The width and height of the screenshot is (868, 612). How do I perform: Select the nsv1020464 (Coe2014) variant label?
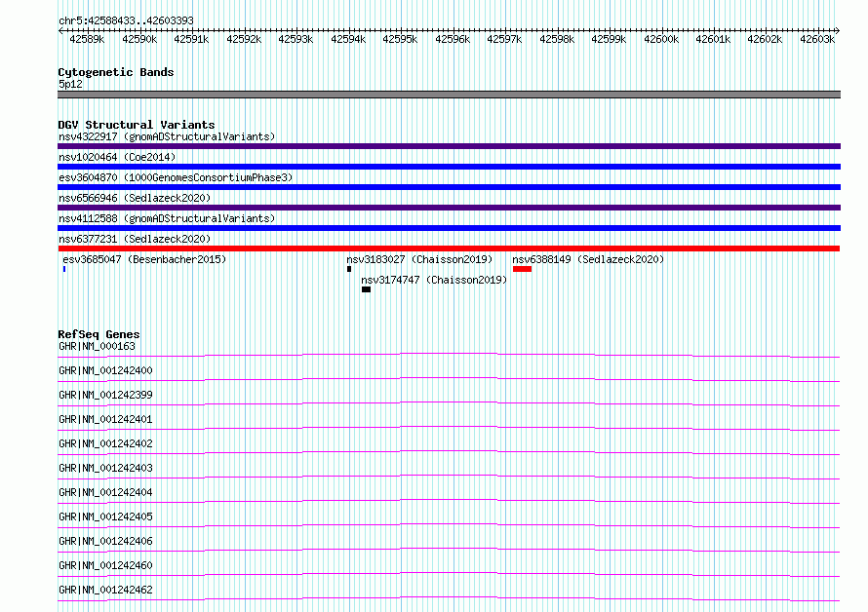coord(117,157)
